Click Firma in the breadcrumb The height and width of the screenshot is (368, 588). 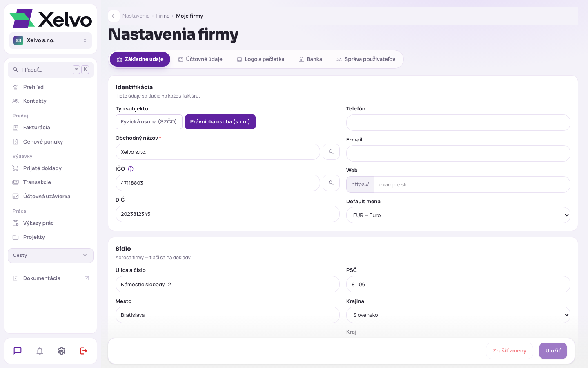[163, 16]
